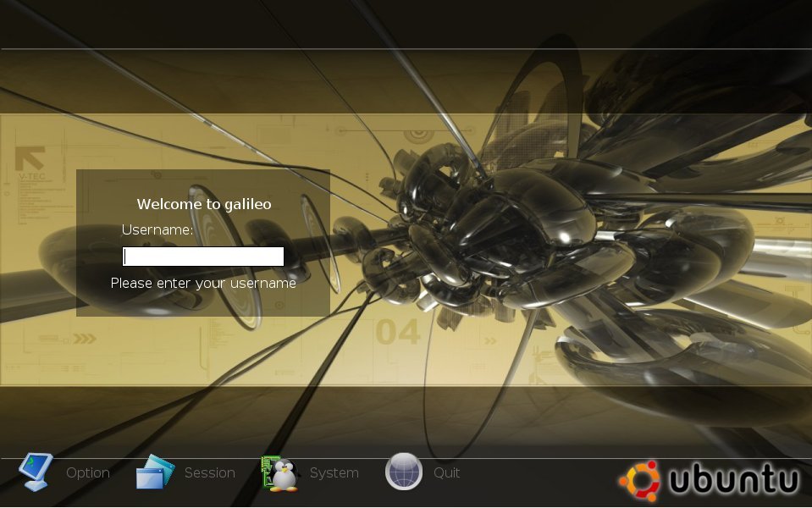Click the Quit text label

[x=446, y=472]
